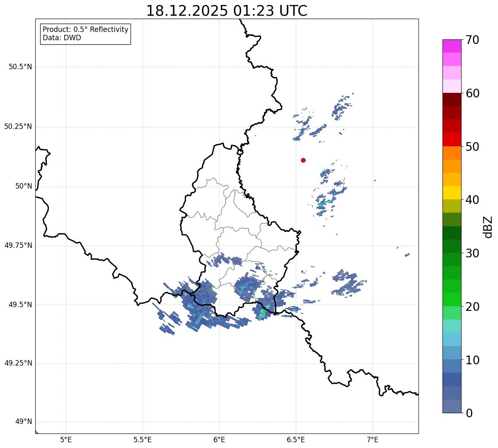Click the colorbar tick label 70

472,40
